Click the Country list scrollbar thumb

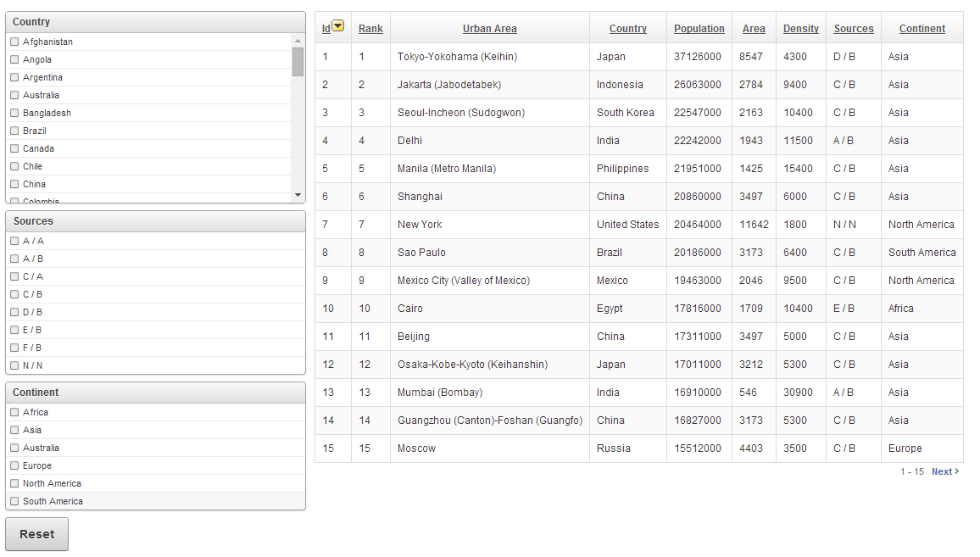pyautogui.click(x=298, y=62)
